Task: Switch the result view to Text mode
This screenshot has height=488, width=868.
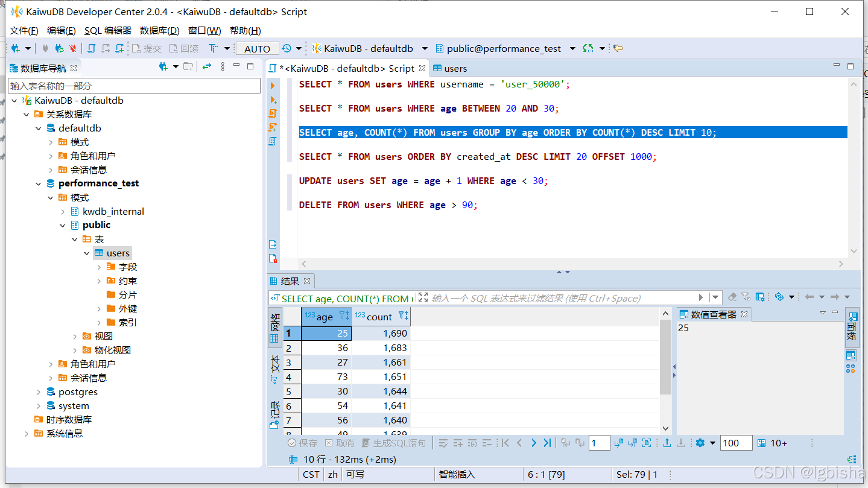Action: [275, 369]
